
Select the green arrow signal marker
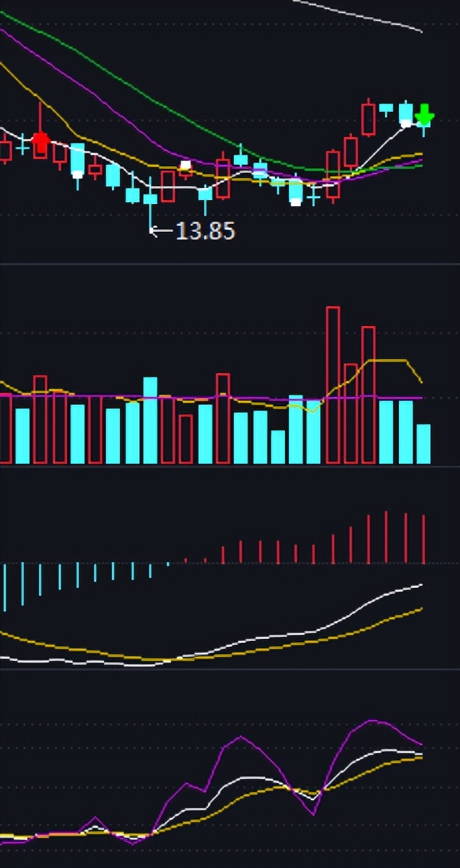pos(425,115)
